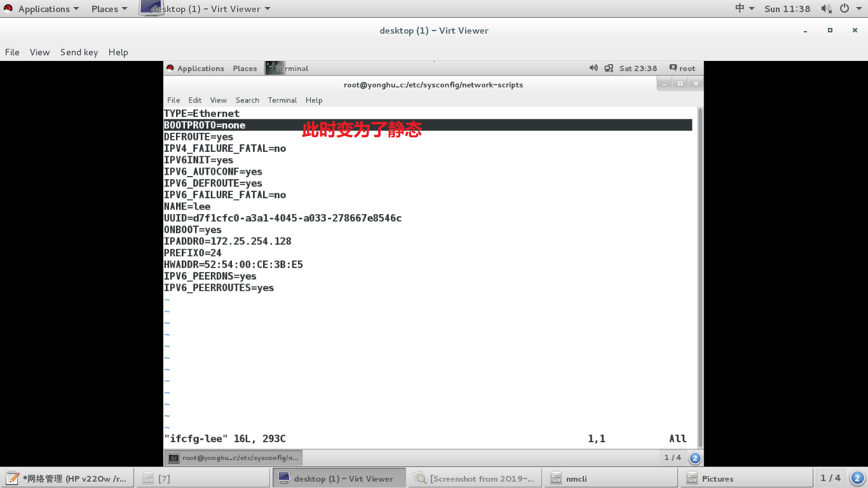868x488 pixels.
Task: Click the guest blue notification badge 2
Action: 695,457
